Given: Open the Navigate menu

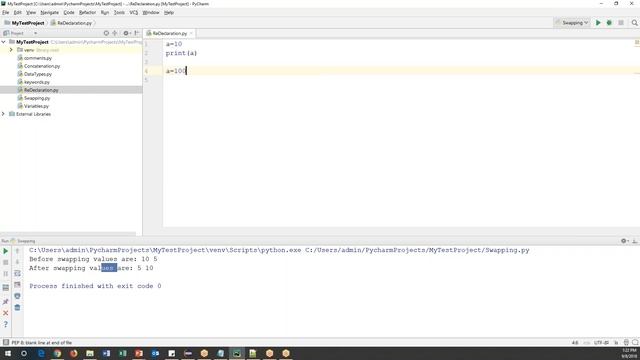Looking at the screenshot, I should coord(49,12).
